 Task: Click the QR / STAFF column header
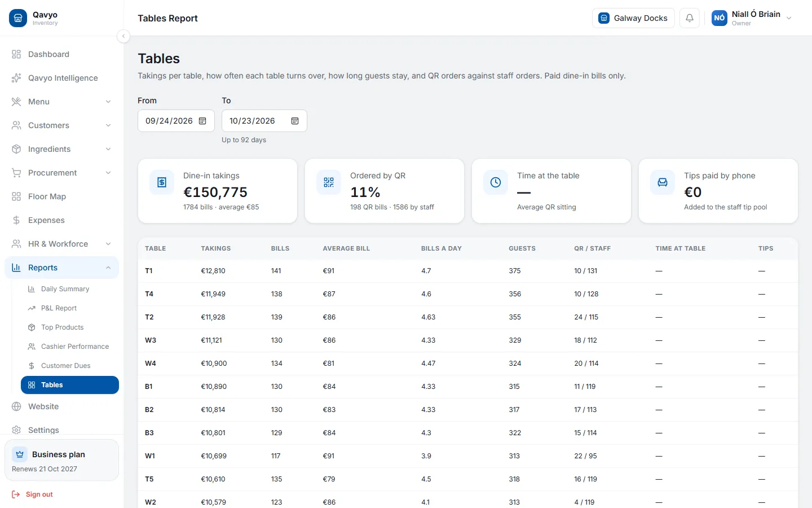pos(593,248)
